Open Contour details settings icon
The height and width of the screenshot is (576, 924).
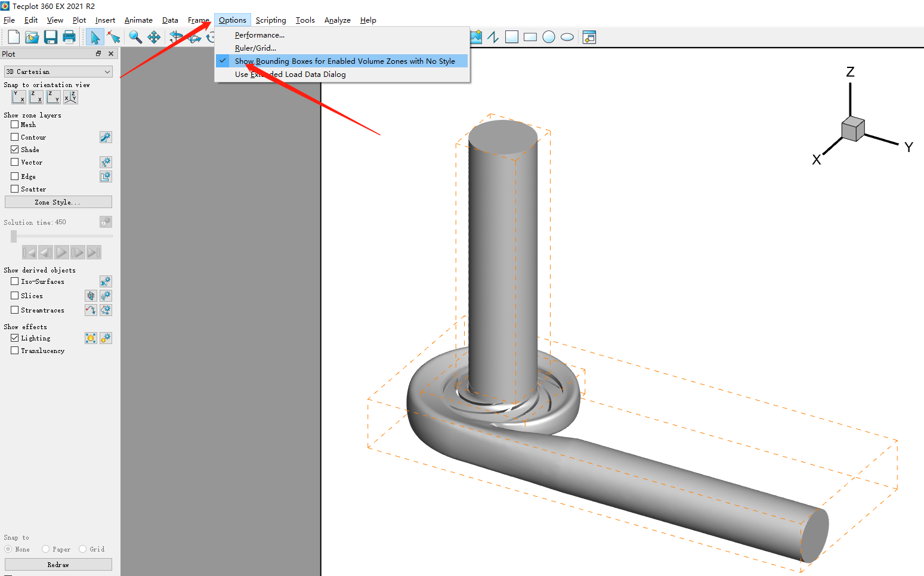coord(106,137)
